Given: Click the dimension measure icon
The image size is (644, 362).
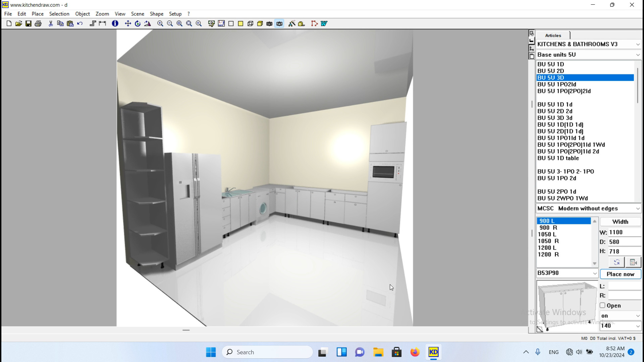Looking at the screenshot, I should pyautogui.click(x=102, y=23).
